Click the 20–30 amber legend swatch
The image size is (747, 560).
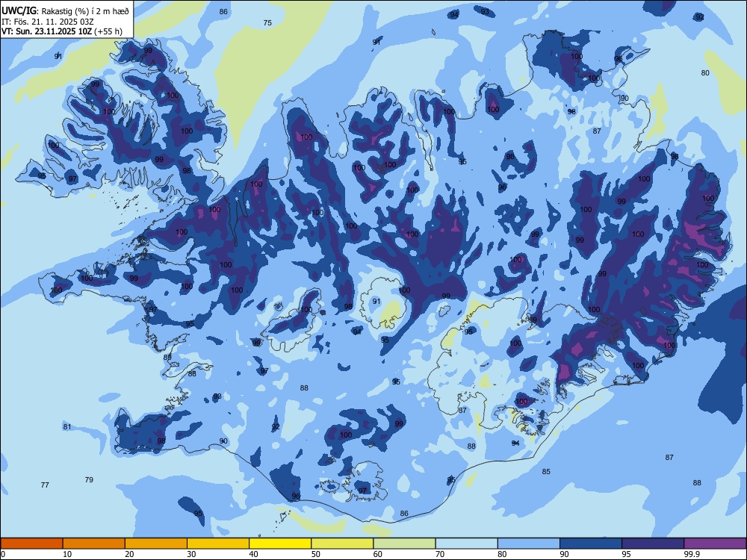point(156,544)
